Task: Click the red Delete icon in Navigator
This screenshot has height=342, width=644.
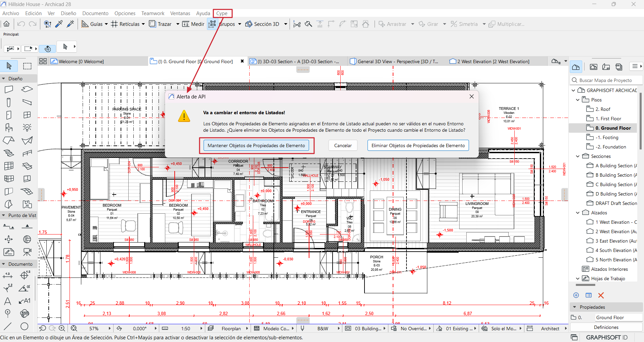Action: (x=601, y=295)
